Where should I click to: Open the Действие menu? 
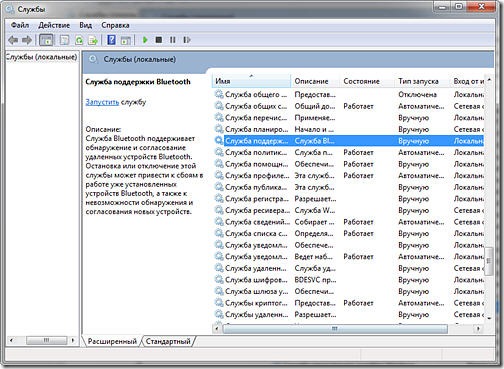(x=54, y=25)
